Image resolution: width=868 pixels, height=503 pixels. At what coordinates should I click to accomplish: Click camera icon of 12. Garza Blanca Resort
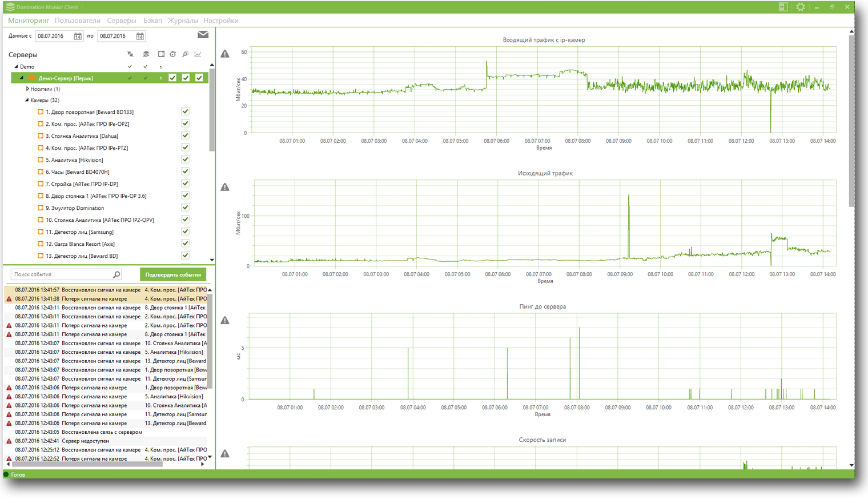(x=41, y=244)
